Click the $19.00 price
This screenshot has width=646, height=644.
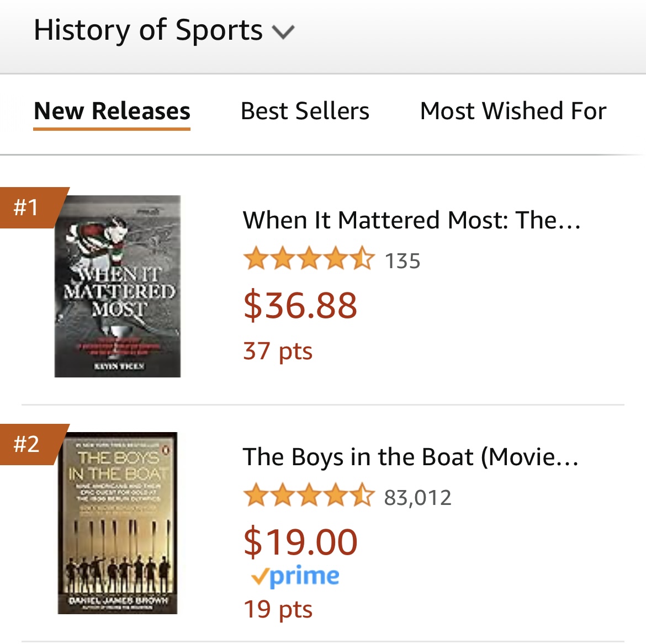click(300, 542)
